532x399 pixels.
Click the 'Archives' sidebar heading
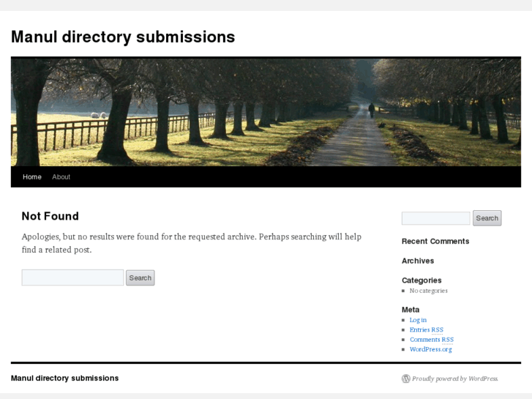point(418,261)
